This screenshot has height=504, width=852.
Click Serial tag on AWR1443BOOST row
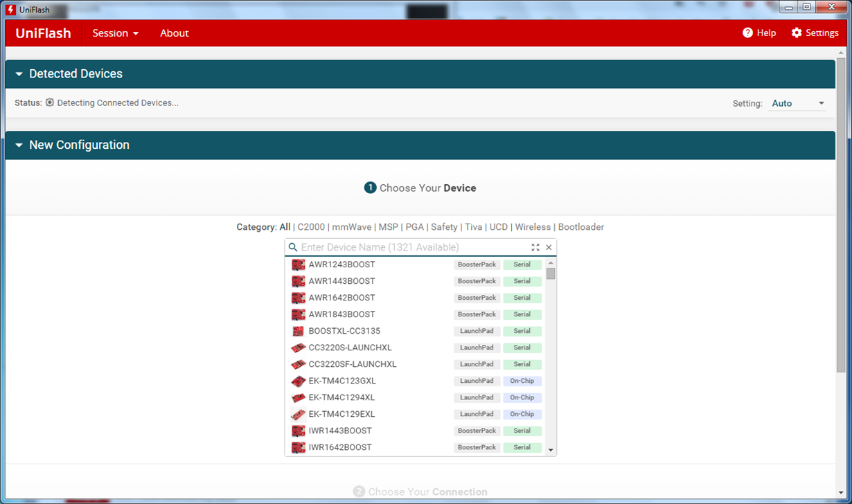click(x=522, y=281)
